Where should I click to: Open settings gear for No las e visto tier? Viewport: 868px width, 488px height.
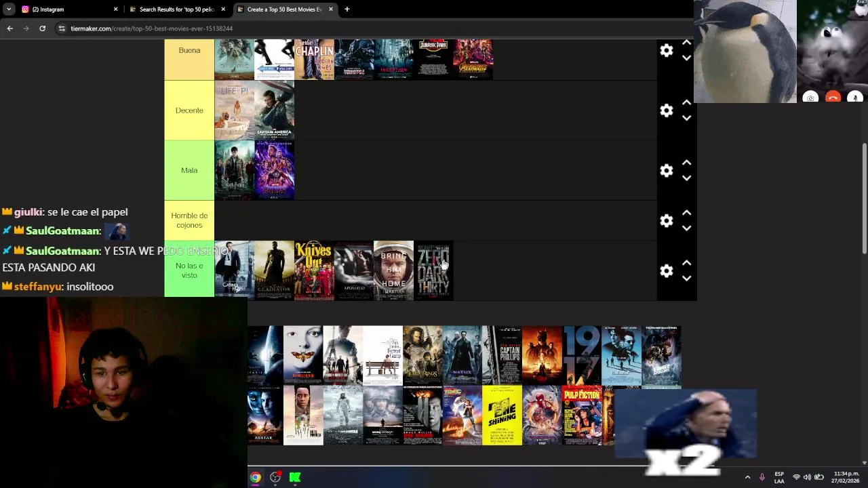pyautogui.click(x=667, y=271)
